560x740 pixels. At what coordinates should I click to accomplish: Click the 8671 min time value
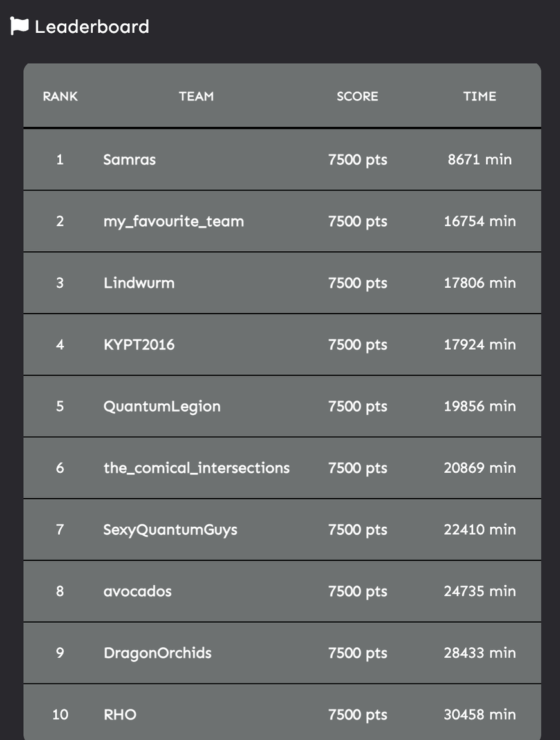tap(480, 159)
